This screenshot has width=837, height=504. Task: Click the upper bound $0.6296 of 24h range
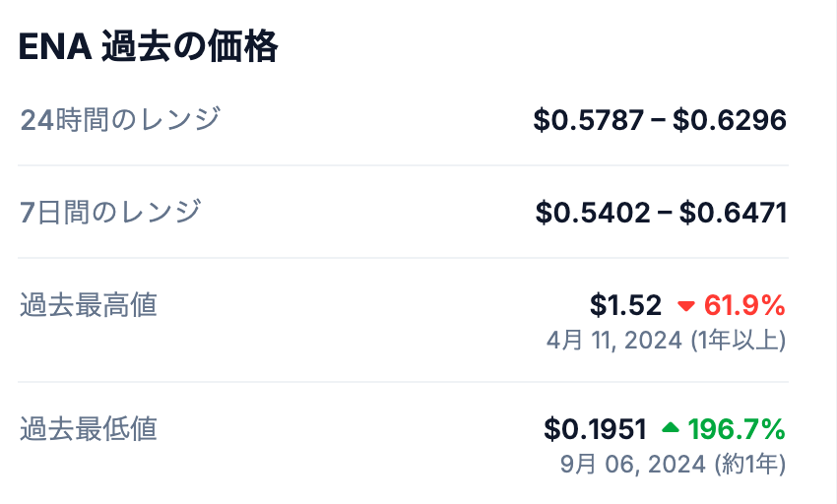[731, 120]
